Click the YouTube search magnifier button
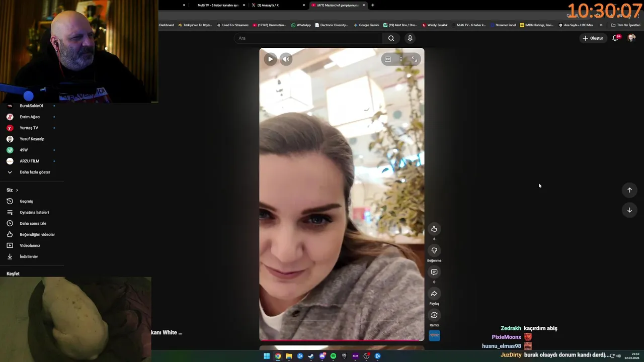This screenshot has width=644, height=362. coord(391,38)
